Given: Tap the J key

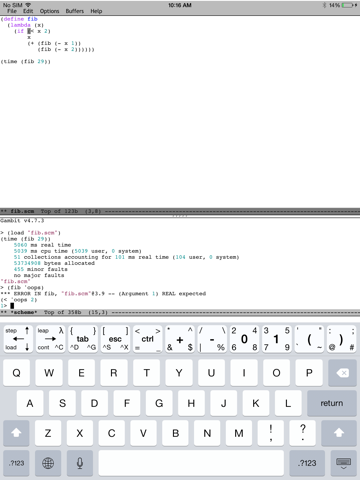Looking at the screenshot, I should point(223,403).
